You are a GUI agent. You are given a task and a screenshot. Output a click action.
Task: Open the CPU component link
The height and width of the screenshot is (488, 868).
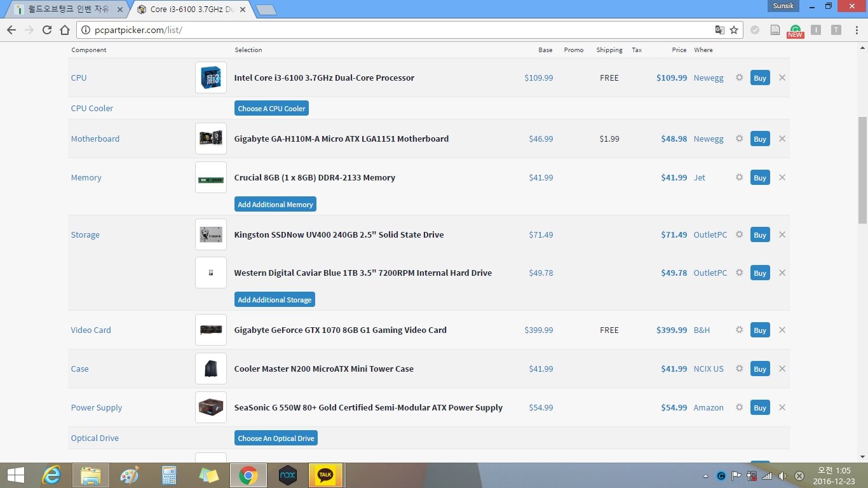pyautogui.click(x=79, y=78)
